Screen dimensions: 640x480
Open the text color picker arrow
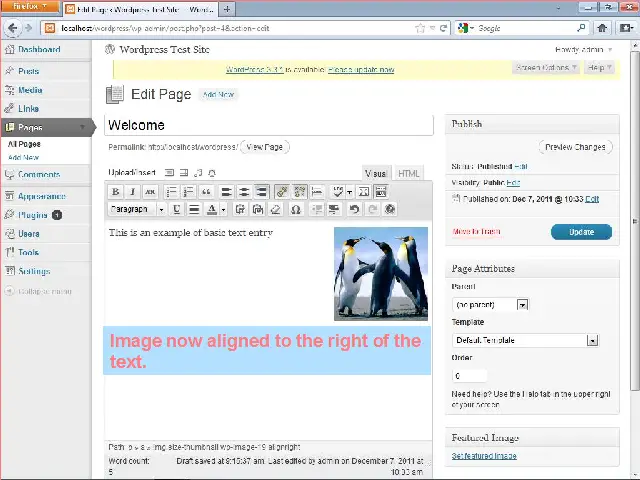224,209
